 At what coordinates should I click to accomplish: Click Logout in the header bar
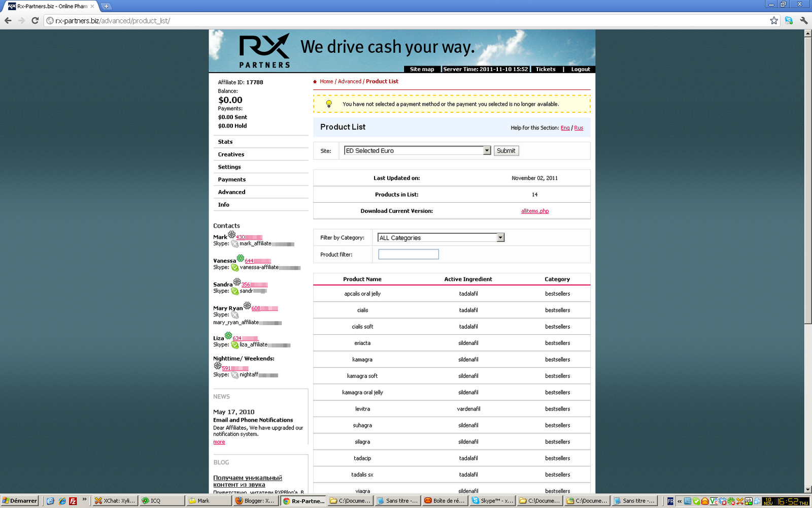581,70
